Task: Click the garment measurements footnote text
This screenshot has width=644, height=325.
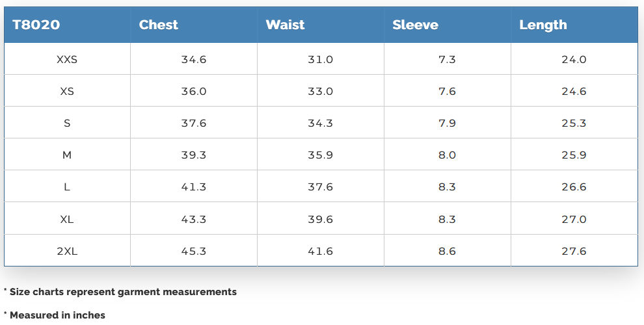Action: [122, 292]
